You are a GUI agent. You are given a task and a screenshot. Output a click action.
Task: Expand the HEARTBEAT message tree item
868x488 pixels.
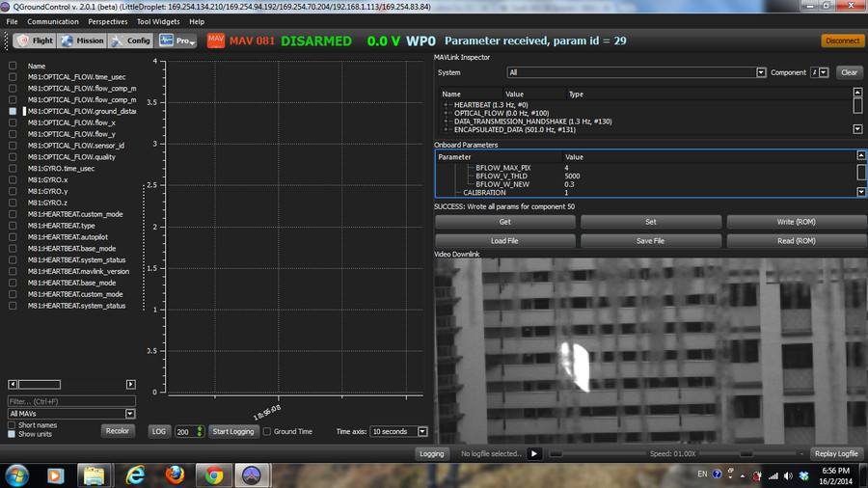pos(447,104)
